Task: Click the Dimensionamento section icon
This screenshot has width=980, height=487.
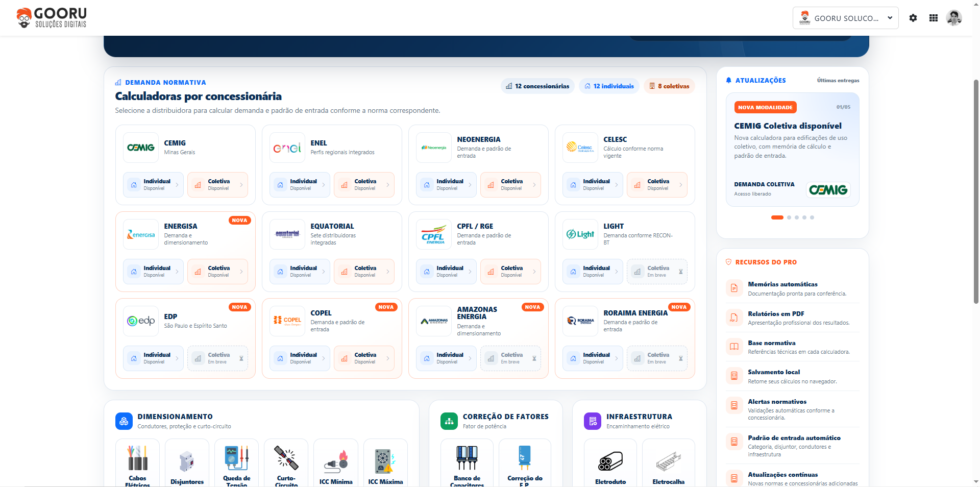Action: pos(124,421)
